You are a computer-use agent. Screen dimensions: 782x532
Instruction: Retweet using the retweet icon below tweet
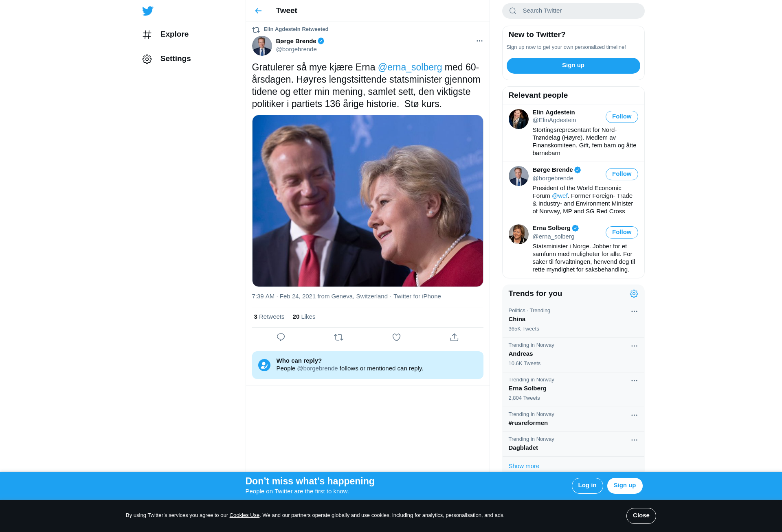click(x=338, y=337)
